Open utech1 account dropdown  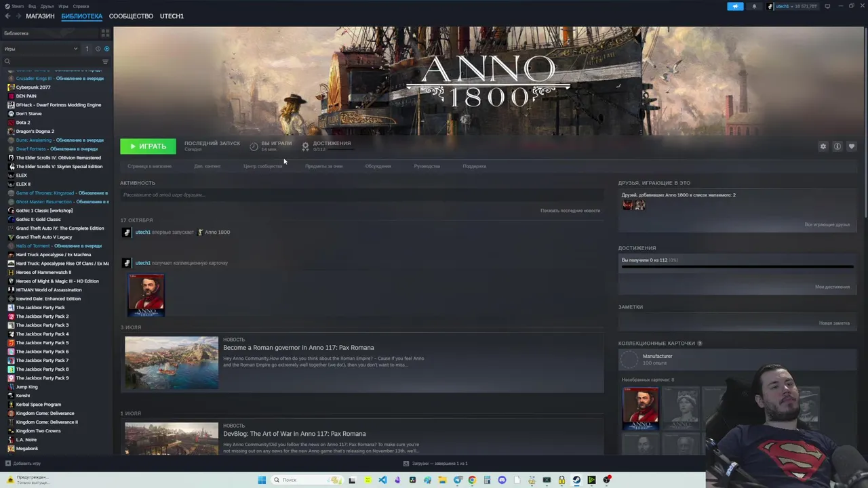[792, 6]
